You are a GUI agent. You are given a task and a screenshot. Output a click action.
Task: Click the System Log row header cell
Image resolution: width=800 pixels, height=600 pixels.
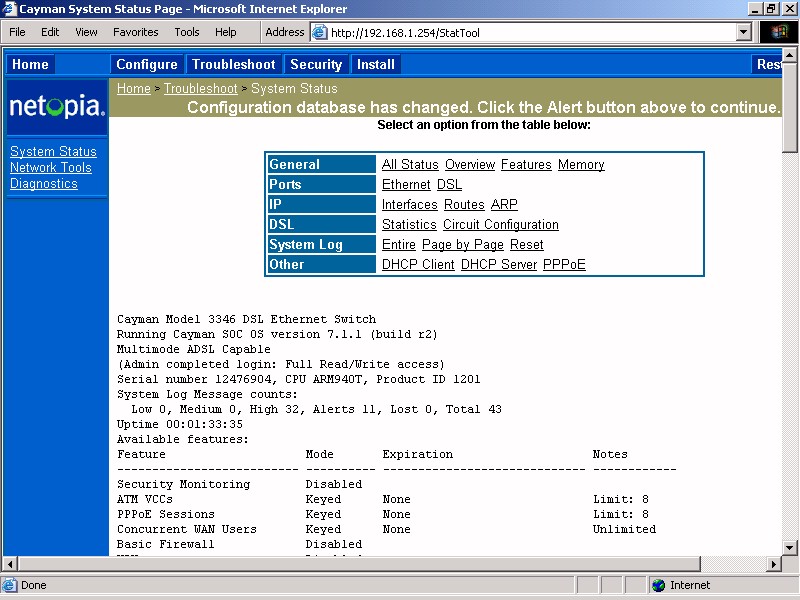pyautogui.click(x=322, y=244)
